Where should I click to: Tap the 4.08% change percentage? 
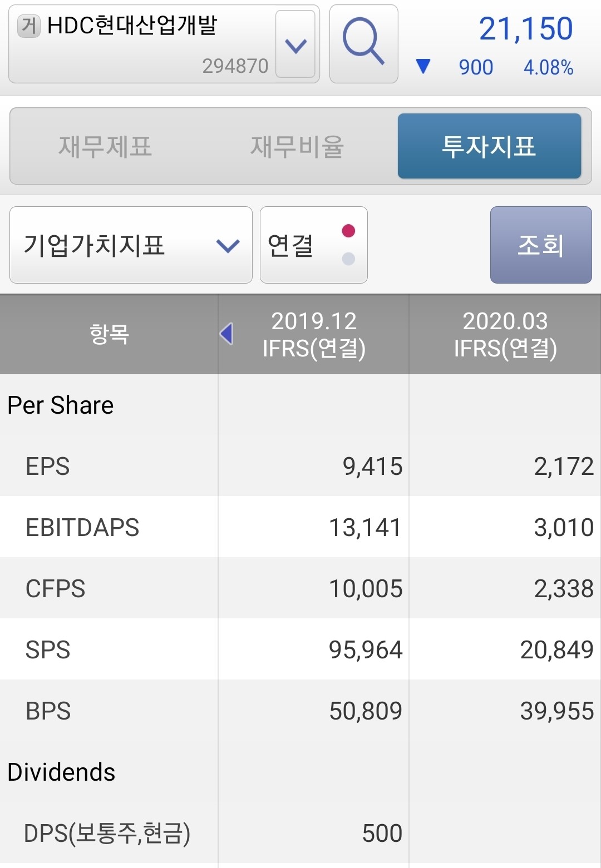548,67
